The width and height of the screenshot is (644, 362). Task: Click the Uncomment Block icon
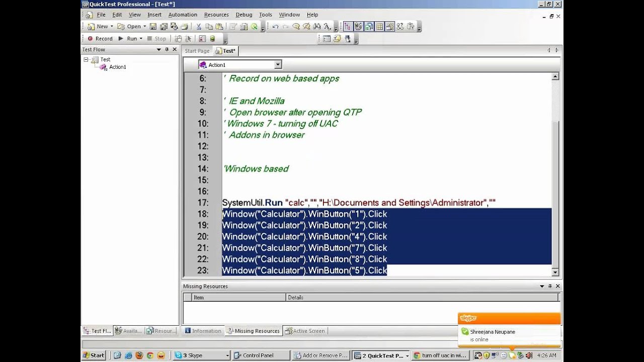point(306,26)
